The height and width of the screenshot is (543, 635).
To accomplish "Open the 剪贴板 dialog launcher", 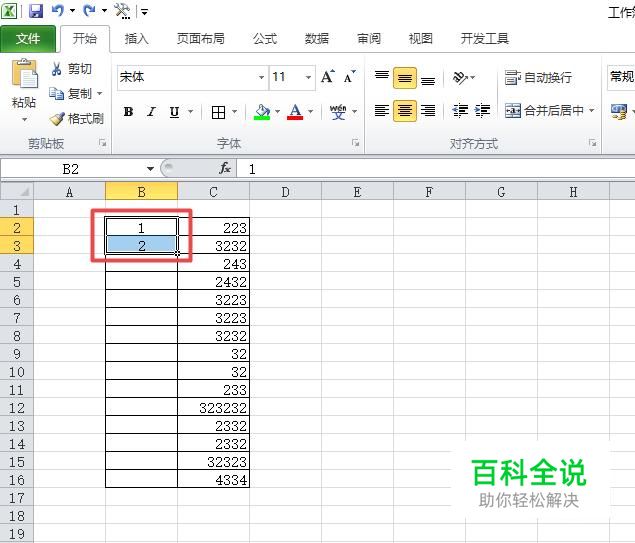I will point(102,143).
